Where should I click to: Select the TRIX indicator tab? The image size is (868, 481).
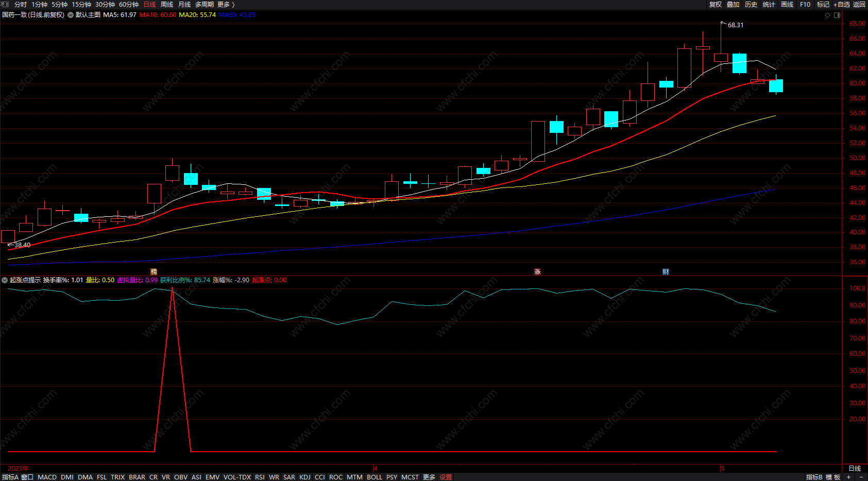coord(118,477)
